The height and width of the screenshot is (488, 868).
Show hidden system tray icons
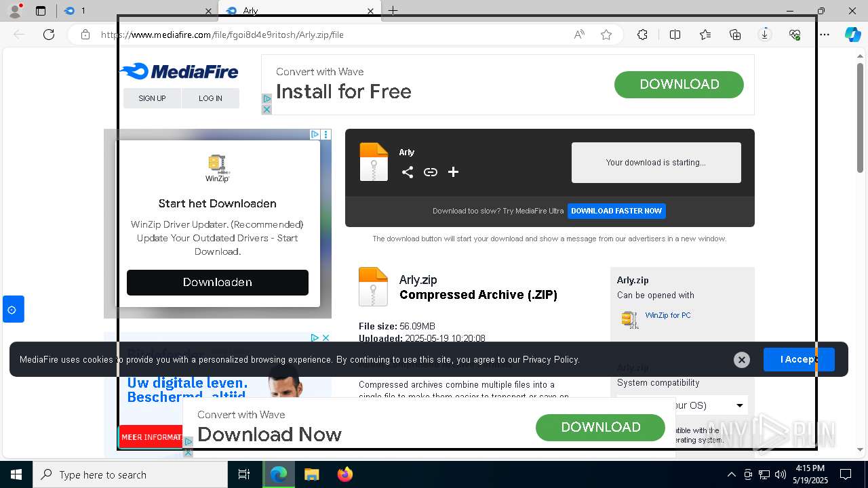pos(731,474)
